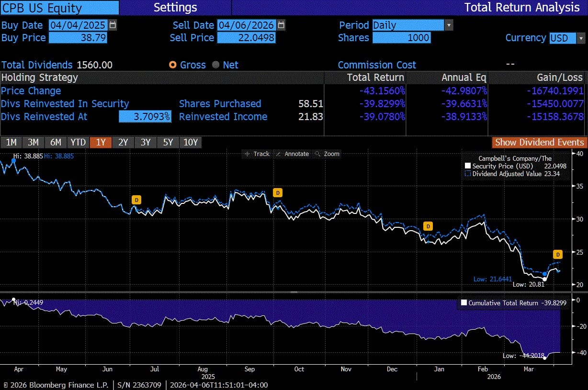Click inside the Shares input field

pos(401,38)
